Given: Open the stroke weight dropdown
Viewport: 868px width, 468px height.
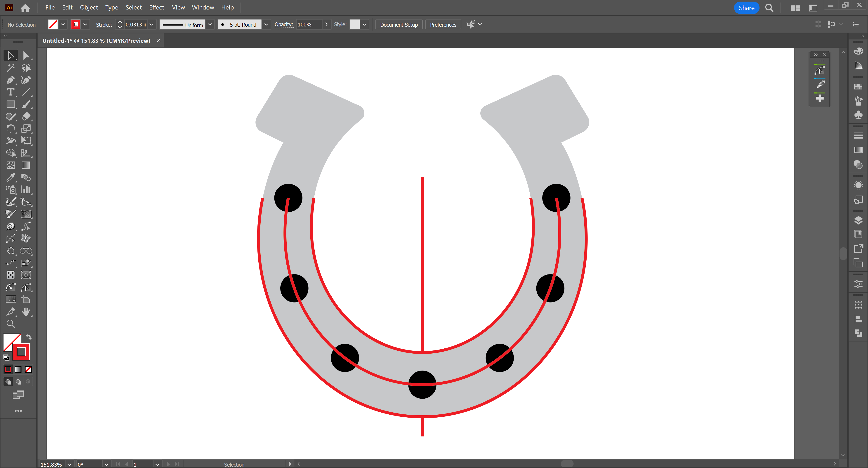Looking at the screenshot, I should coord(152,24).
